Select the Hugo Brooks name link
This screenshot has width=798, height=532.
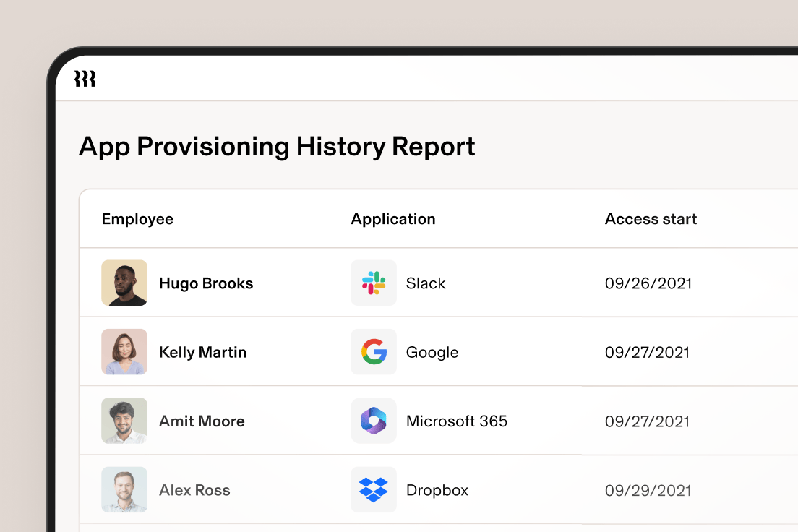pos(206,283)
